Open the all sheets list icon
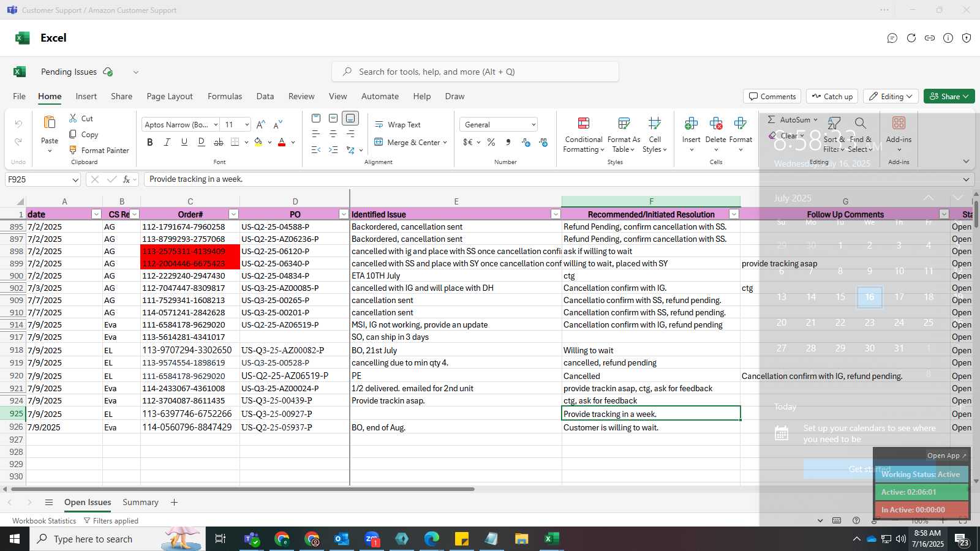980x551 pixels. click(49, 502)
